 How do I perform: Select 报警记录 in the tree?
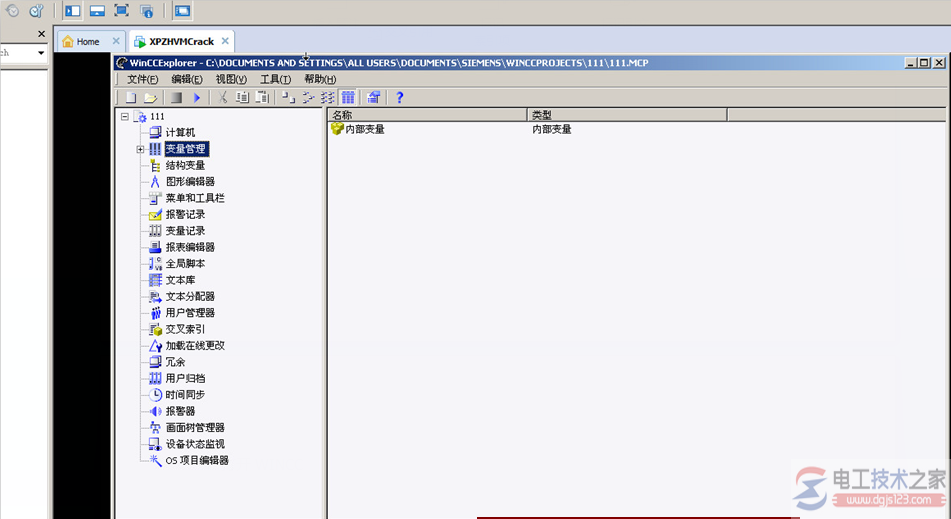click(x=185, y=214)
